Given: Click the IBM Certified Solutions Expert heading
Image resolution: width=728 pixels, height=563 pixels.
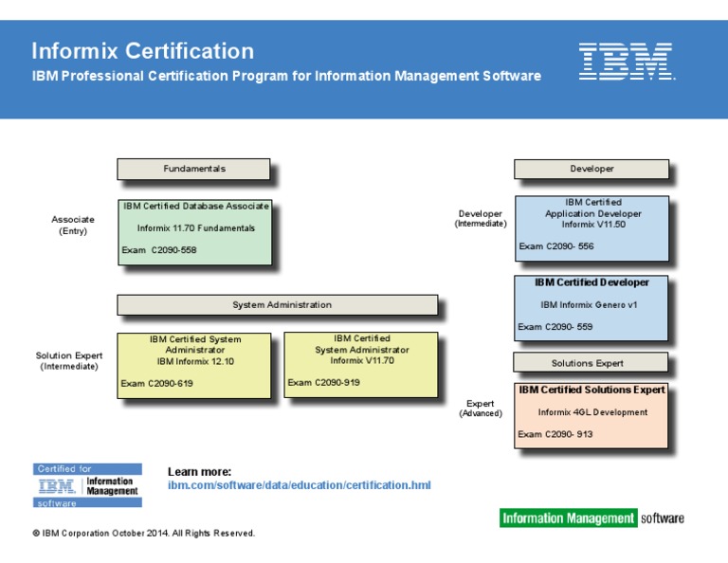Looking at the screenshot, I should [591, 390].
